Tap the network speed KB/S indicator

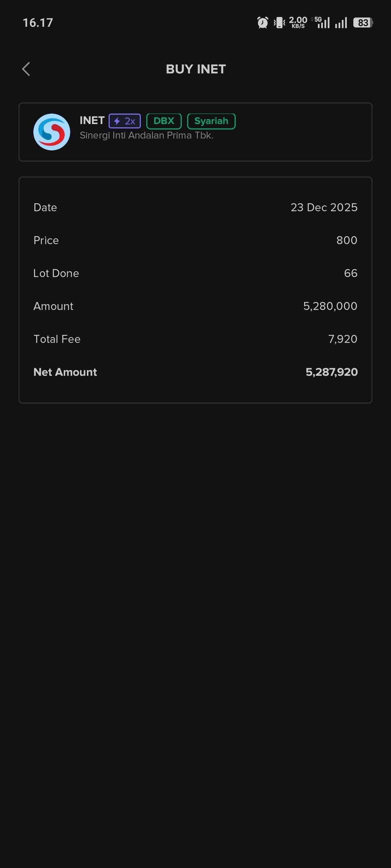pos(298,22)
